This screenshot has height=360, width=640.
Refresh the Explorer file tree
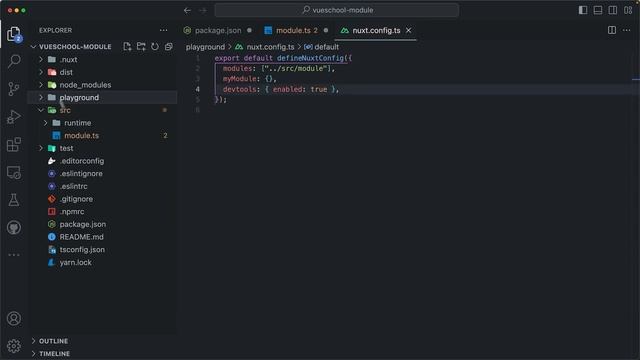click(155, 47)
